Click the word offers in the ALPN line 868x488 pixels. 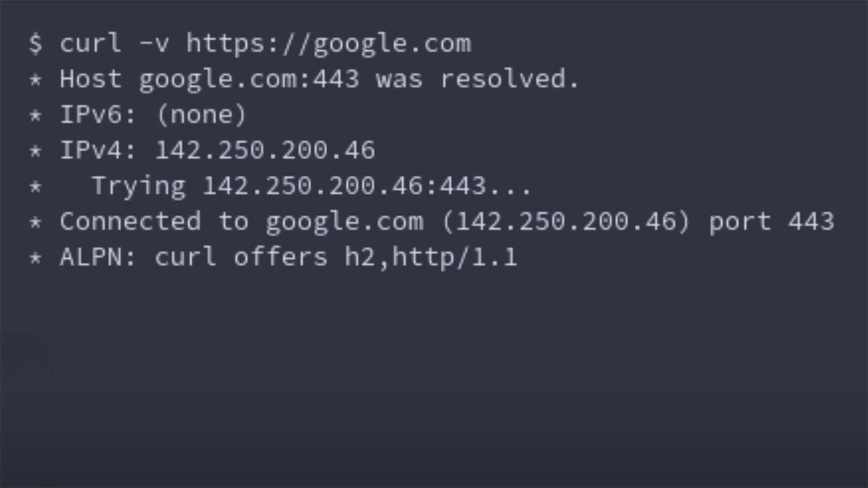(281, 257)
